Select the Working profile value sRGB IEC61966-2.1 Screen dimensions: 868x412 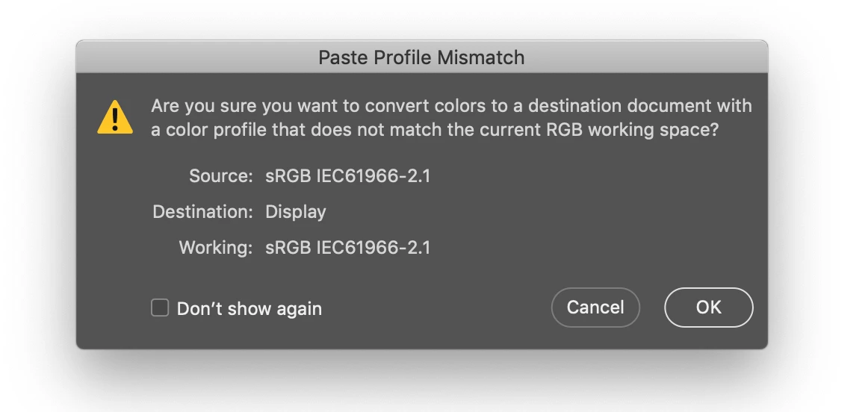[x=347, y=247]
